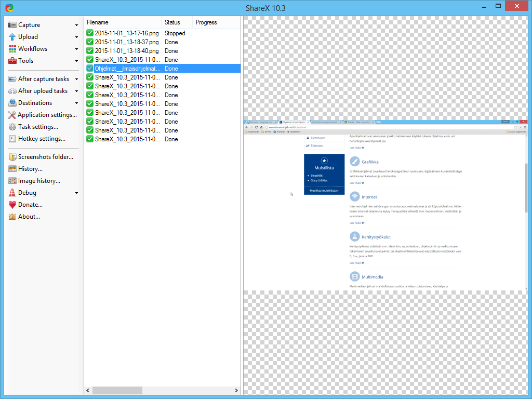532x399 pixels.
Task: Click the Tools toolbox icon
Action: [12, 61]
